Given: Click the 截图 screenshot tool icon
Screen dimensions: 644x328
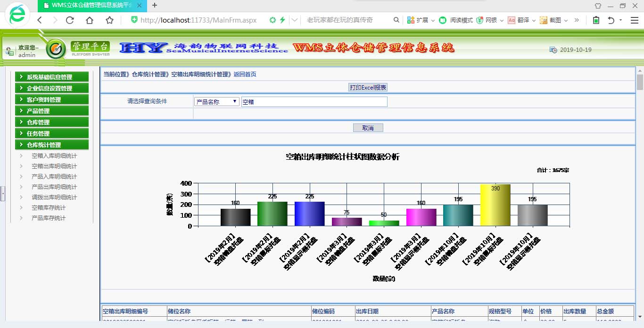Looking at the screenshot, I should click(x=544, y=20).
